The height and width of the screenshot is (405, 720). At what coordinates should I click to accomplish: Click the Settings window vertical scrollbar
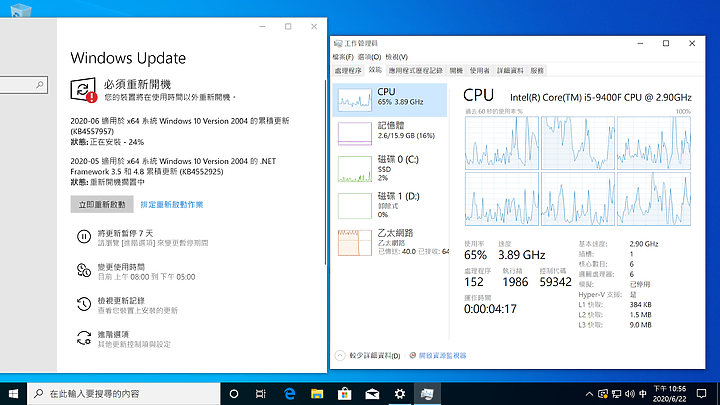(325, 172)
